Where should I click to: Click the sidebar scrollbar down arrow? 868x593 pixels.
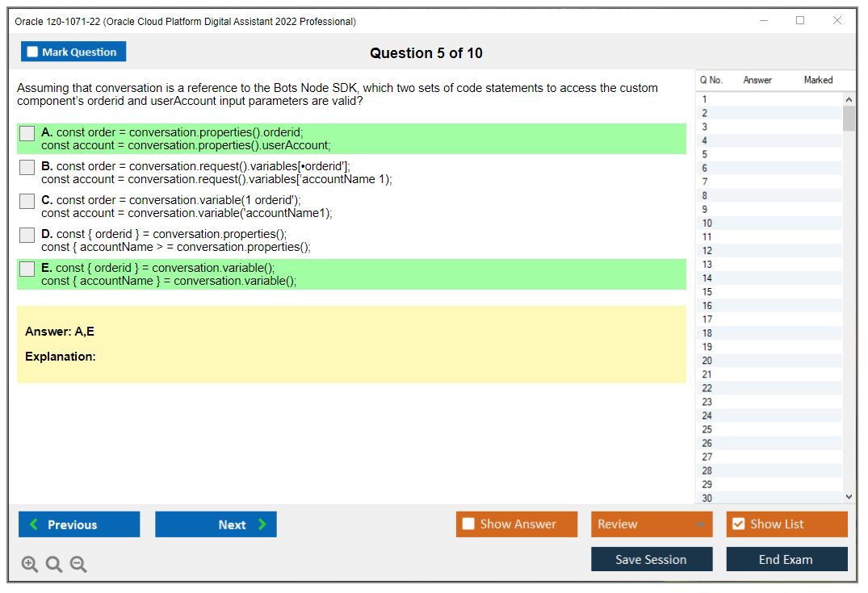pos(849,496)
